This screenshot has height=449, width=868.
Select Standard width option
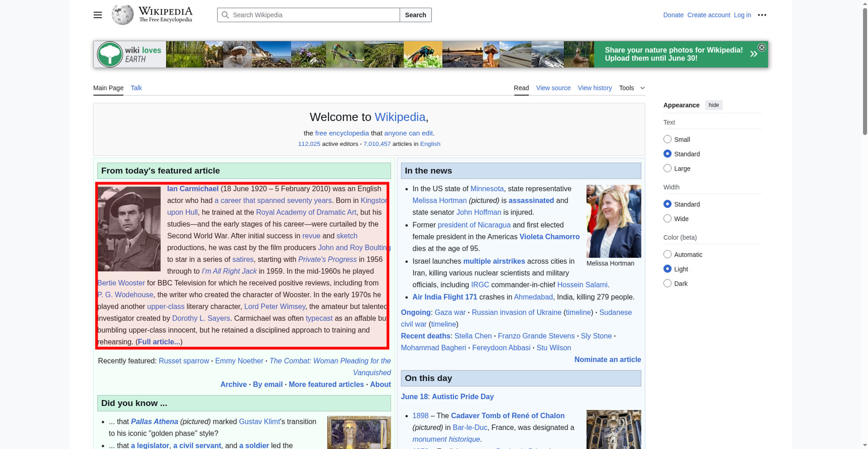click(x=667, y=204)
